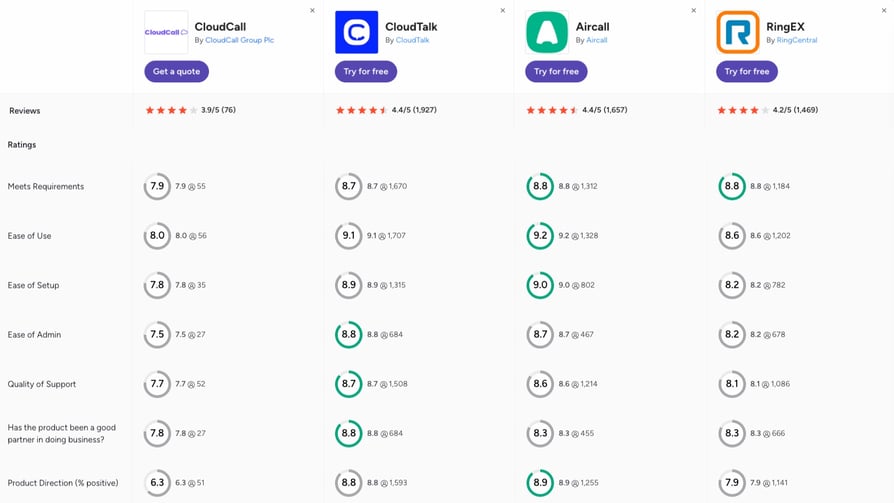Click the CloudTalk product logo

[x=356, y=32]
